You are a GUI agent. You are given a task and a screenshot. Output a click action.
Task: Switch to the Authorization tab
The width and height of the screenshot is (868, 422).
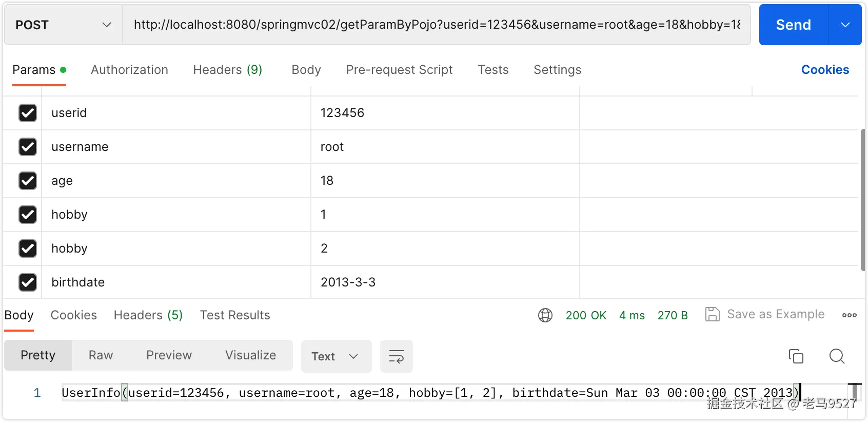(129, 70)
